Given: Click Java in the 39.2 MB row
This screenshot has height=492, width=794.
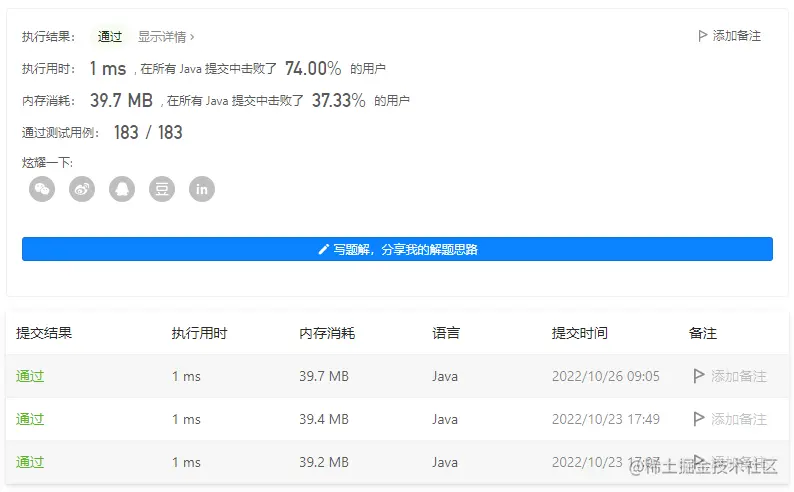Looking at the screenshot, I should 445,462.
